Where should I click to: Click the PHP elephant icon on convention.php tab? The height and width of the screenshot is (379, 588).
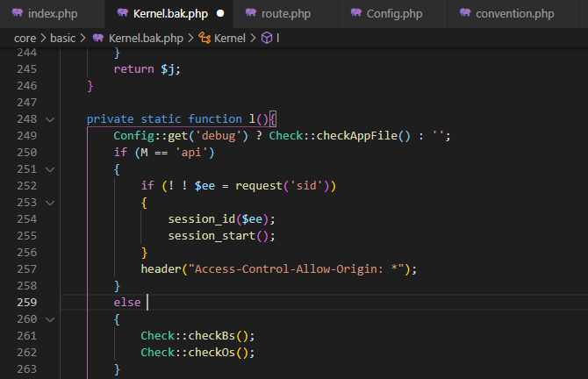click(465, 13)
